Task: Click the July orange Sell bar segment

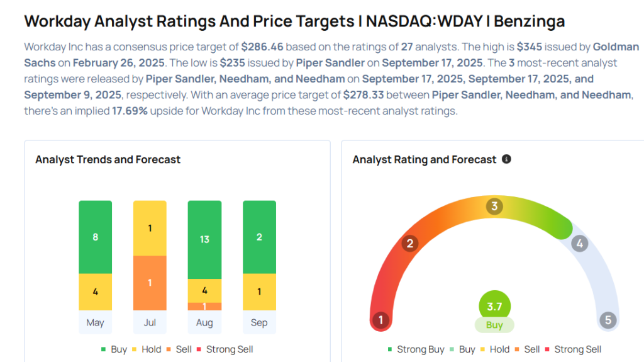Action: (x=150, y=283)
